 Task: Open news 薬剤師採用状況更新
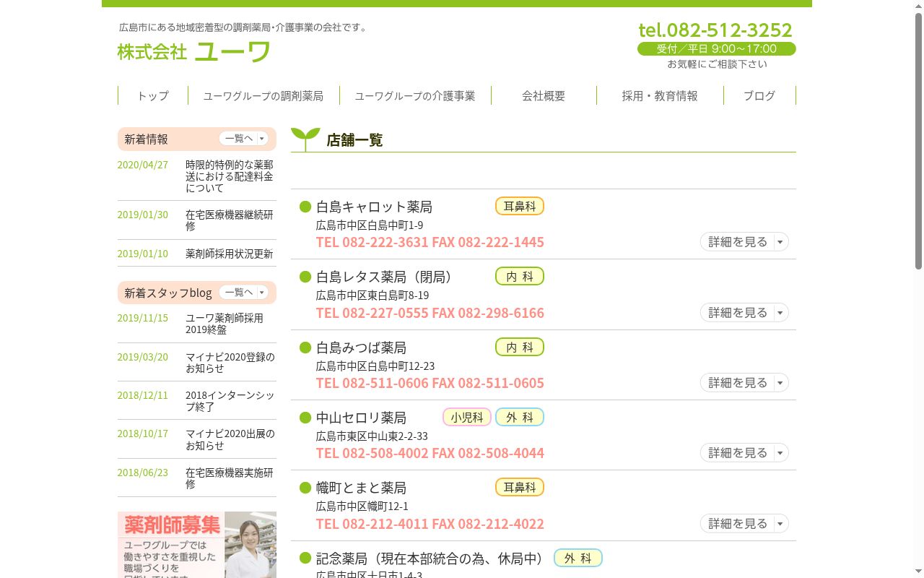(230, 254)
